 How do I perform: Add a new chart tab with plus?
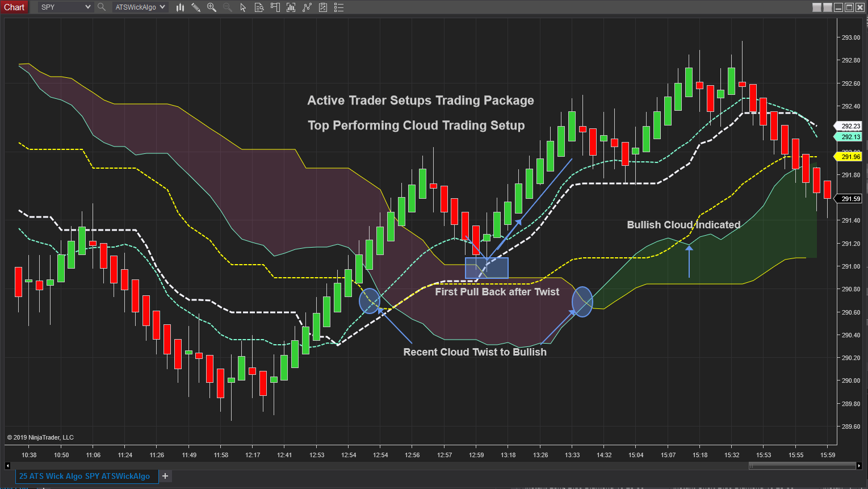click(165, 476)
